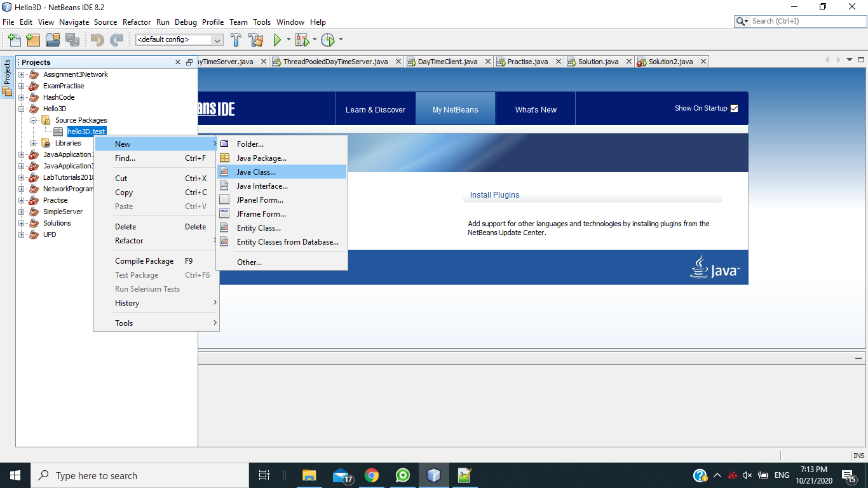Open the Profile Project dropdown arrow
The width and height of the screenshot is (868, 488).
[x=341, y=40]
